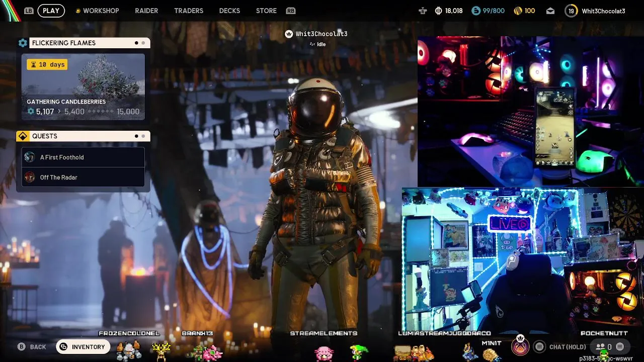Switch to the WORKSHOP tab
Viewport: 644px width, 362px height.
click(x=101, y=11)
